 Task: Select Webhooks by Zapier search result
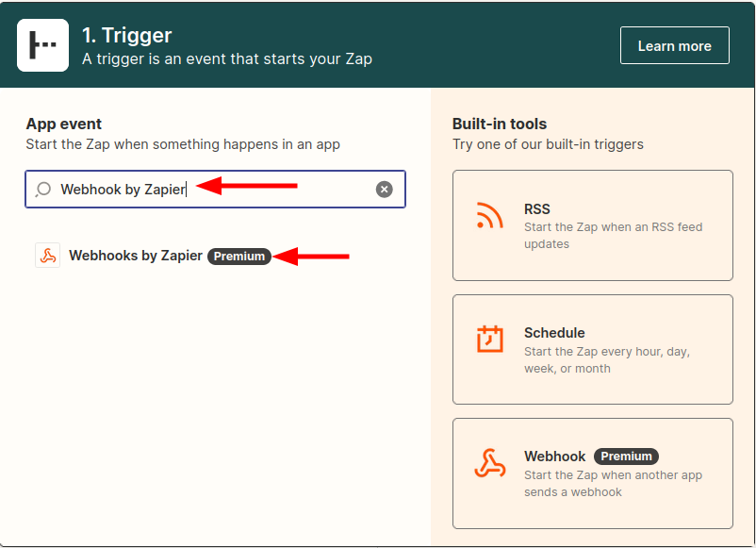click(136, 256)
